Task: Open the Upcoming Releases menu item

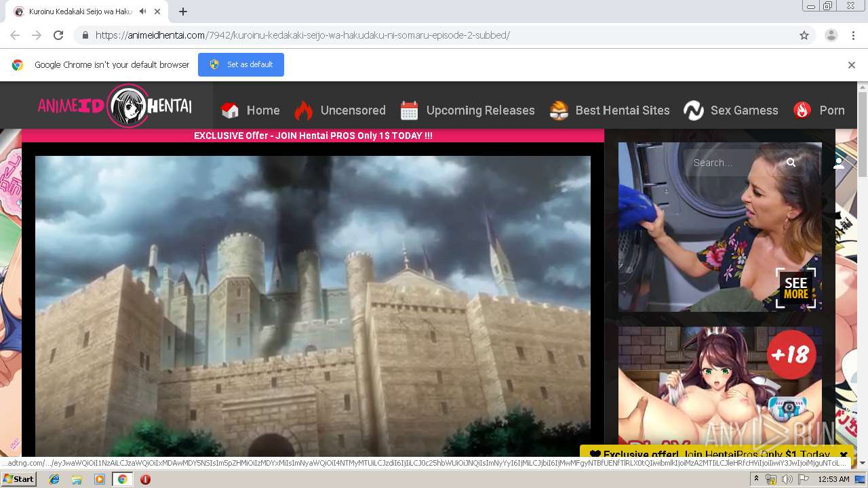Action: [480, 110]
